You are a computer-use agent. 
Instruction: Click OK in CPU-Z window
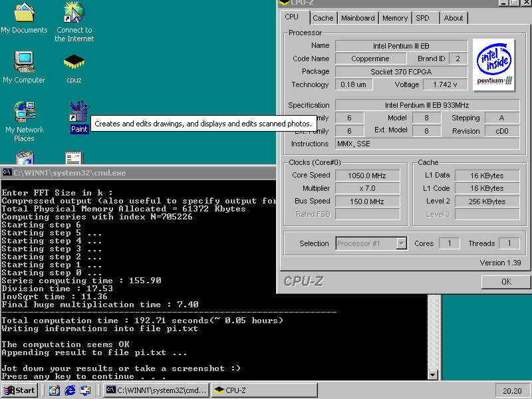pyautogui.click(x=506, y=281)
